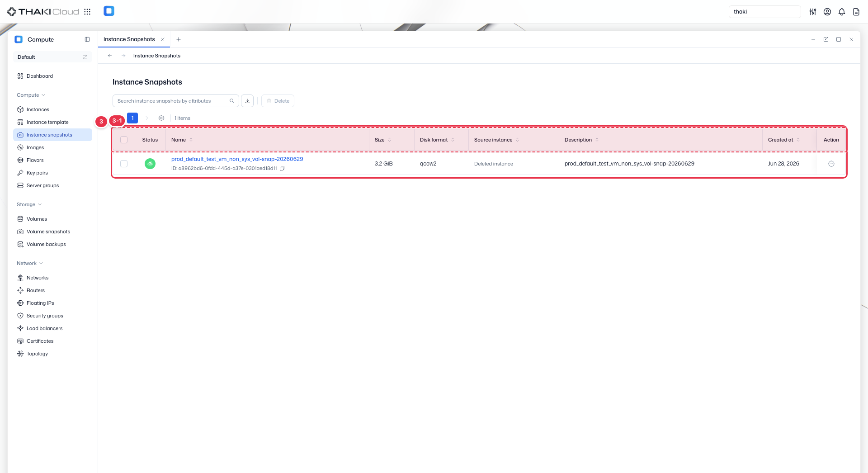Open the pop-out window icon at top right
The height and width of the screenshot is (473, 868).
[x=826, y=39]
